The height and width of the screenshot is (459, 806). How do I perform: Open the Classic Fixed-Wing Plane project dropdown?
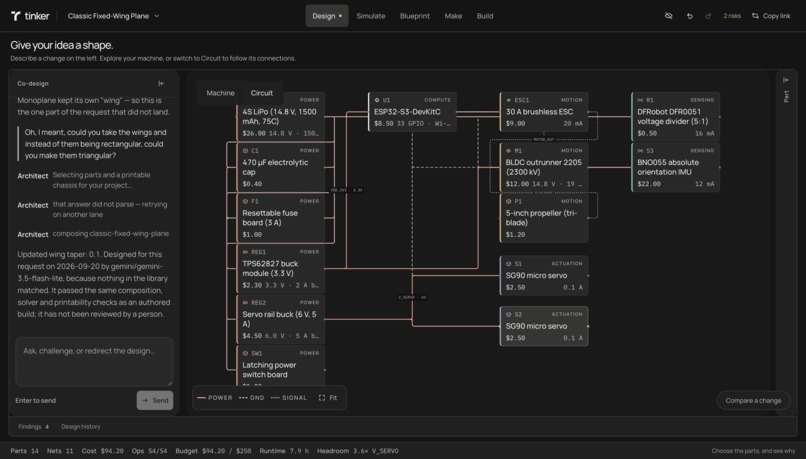coord(113,16)
